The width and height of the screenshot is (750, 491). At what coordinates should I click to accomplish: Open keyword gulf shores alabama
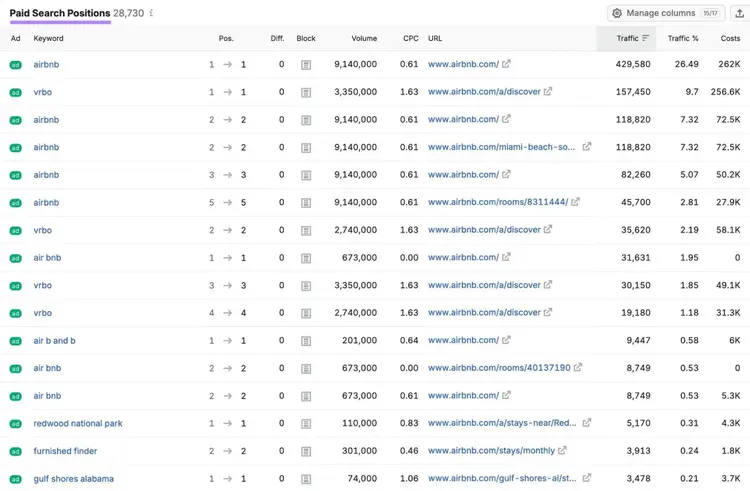(74, 479)
